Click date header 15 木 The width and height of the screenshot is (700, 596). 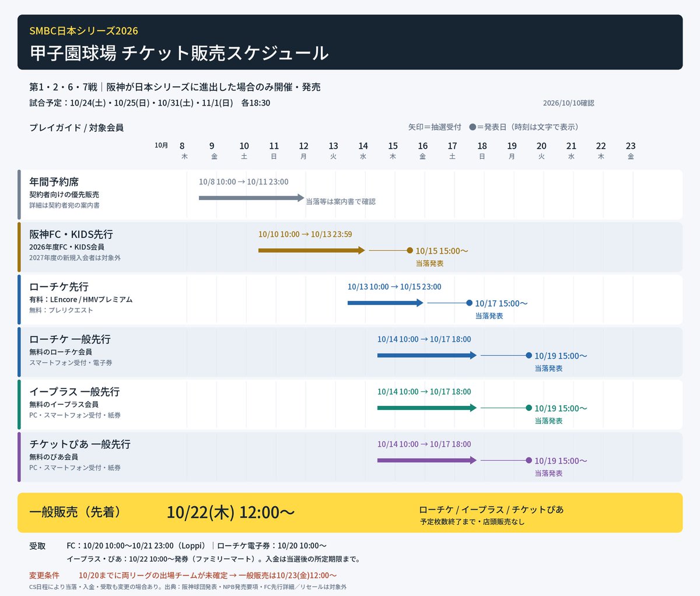pyautogui.click(x=393, y=150)
